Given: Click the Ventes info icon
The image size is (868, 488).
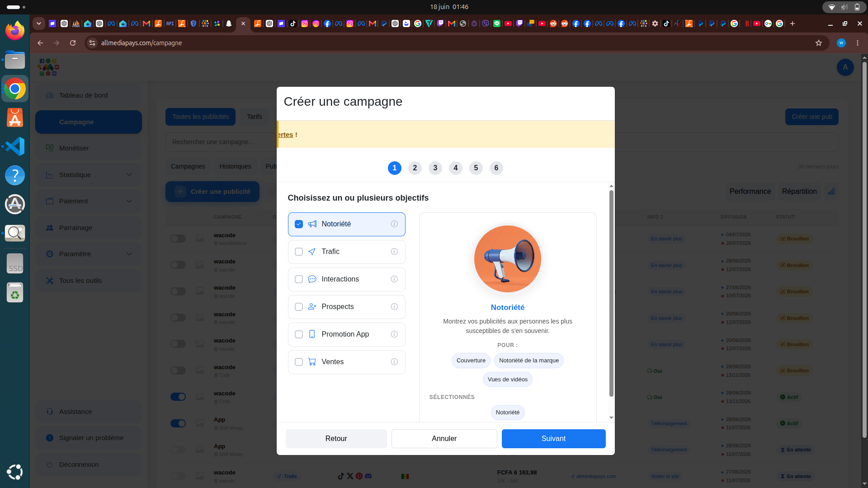Looking at the screenshot, I should [x=394, y=362].
